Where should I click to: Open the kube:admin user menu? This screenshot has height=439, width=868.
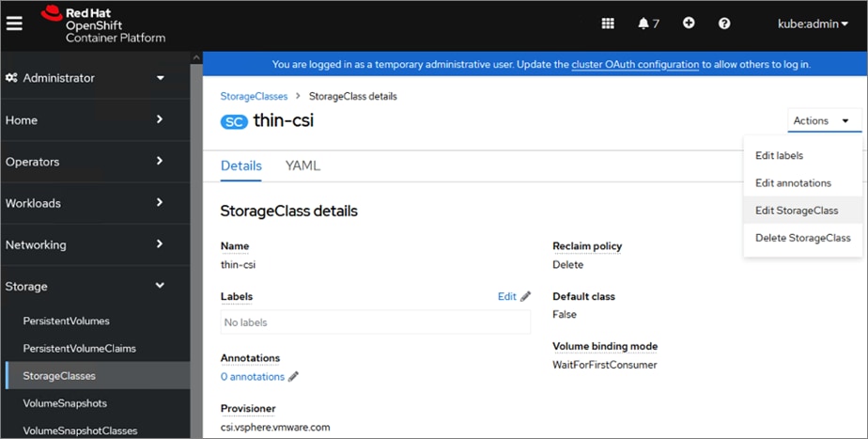(813, 24)
